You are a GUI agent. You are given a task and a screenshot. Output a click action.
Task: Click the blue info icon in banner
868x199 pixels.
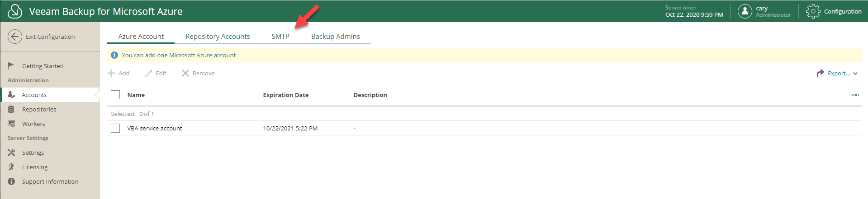click(x=114, y=55)
